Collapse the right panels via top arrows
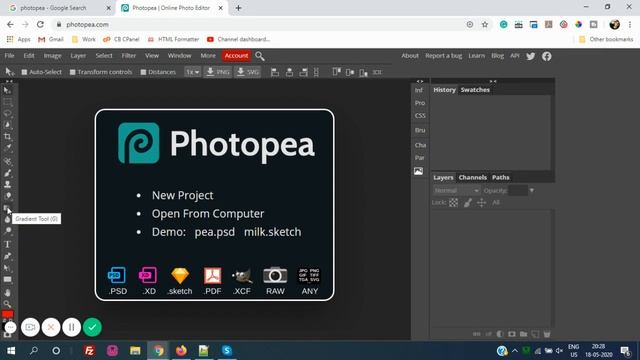The width and height of the screenshot is (640, 360). pyautogui.click(x=493, y=81)
